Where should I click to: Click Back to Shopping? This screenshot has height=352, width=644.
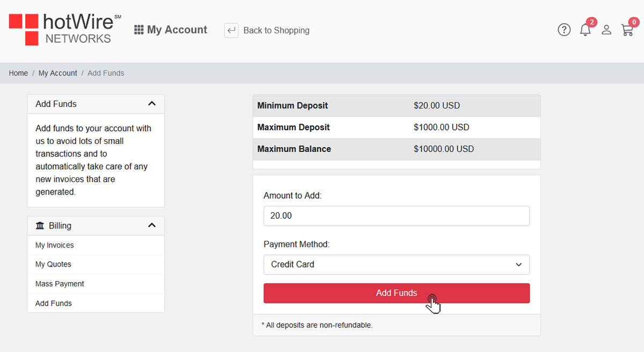coord(276,31)
